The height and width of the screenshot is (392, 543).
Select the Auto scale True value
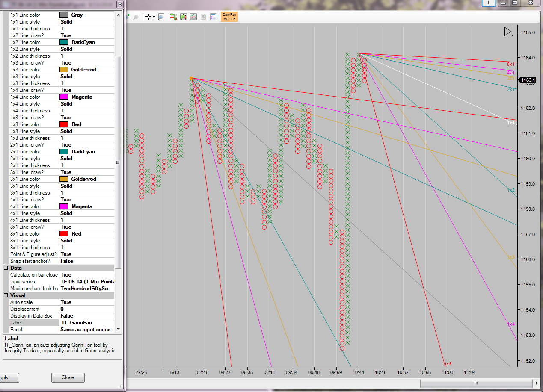pos(86,302)
